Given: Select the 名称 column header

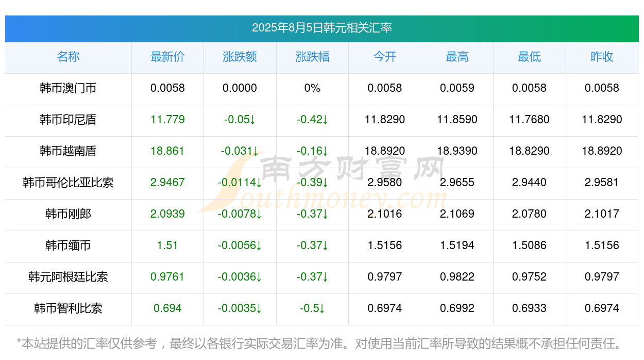Looking at the screenshot, I should pos(68,57).
